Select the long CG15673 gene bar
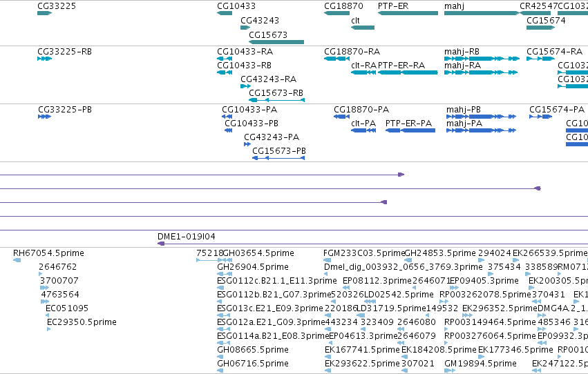The width and height of the screenshot is (588, 374). point(276,42)
